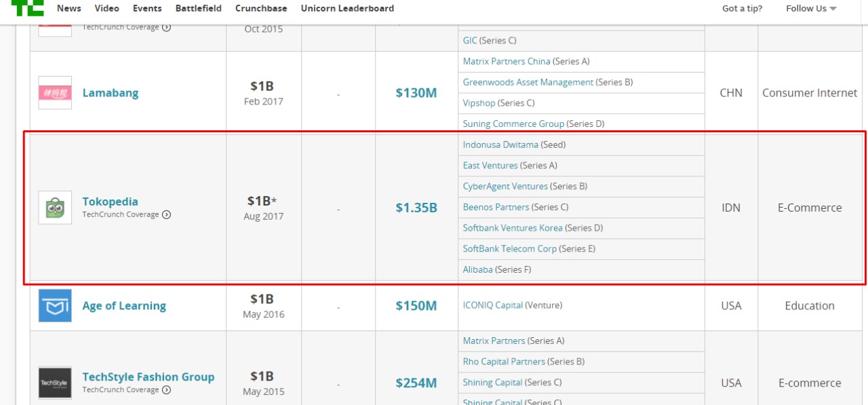Expand the Follow Us dropdown
Viewport: 868px width, 405px height.
811,9
